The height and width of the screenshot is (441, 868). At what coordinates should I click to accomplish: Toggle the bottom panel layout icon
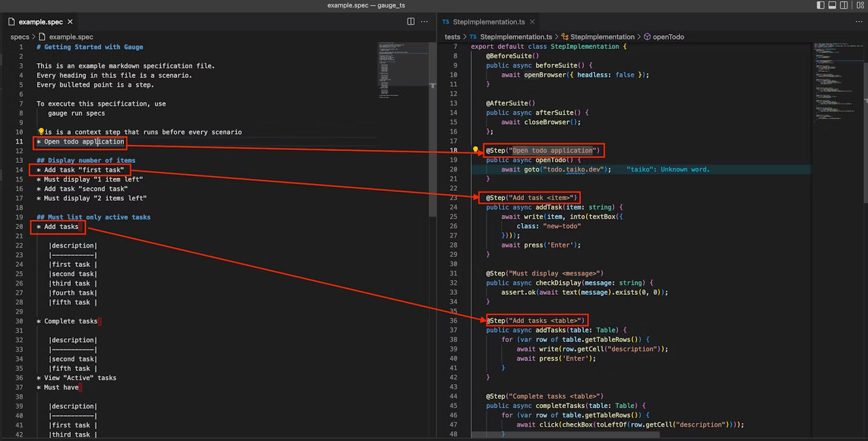833,6
